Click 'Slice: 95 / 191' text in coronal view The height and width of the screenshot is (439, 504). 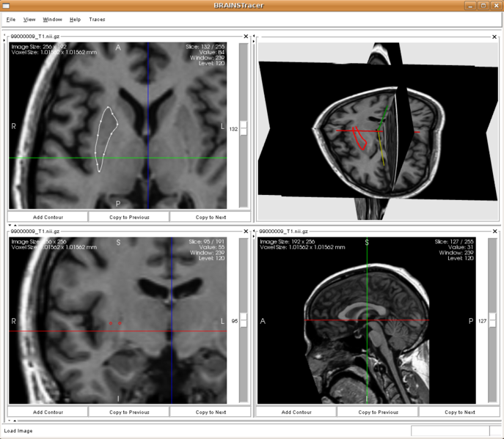click(x=206, y=242)
